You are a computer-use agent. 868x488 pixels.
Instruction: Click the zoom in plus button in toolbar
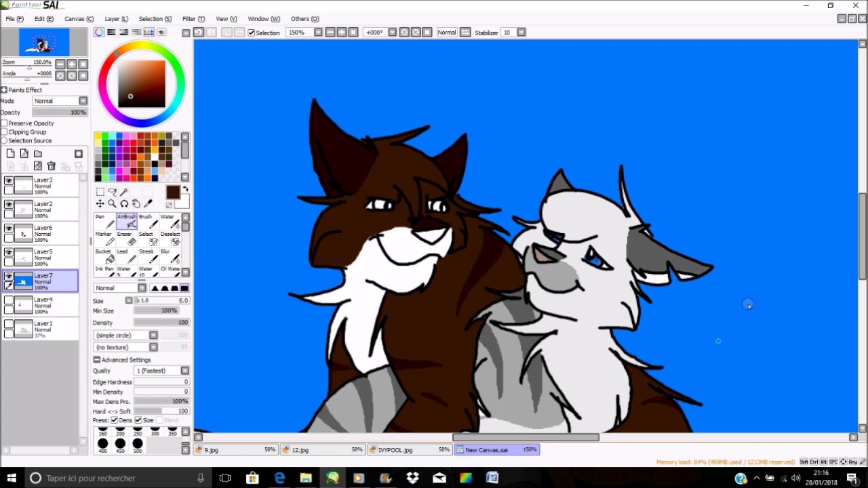click(x=341, y=33)
